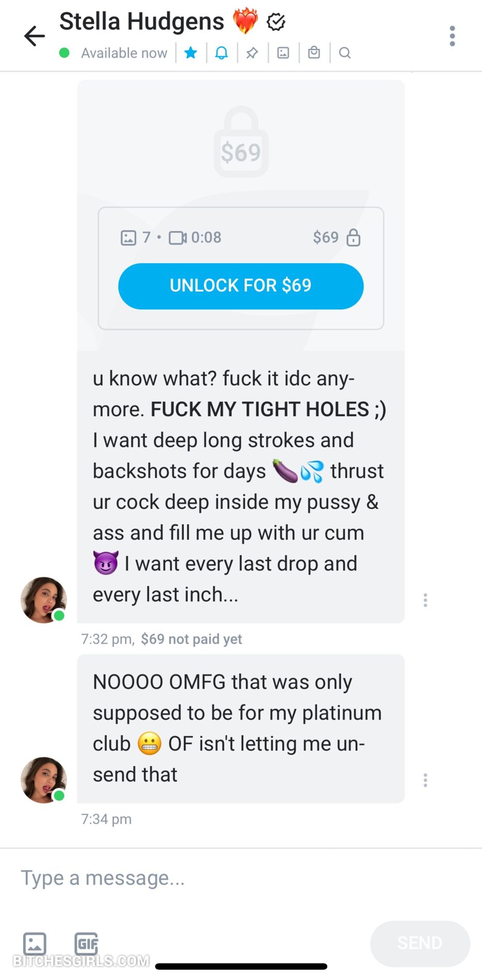
Task: Click the UNLOCK FOR $69 button
Action: [x=241, y=286]
